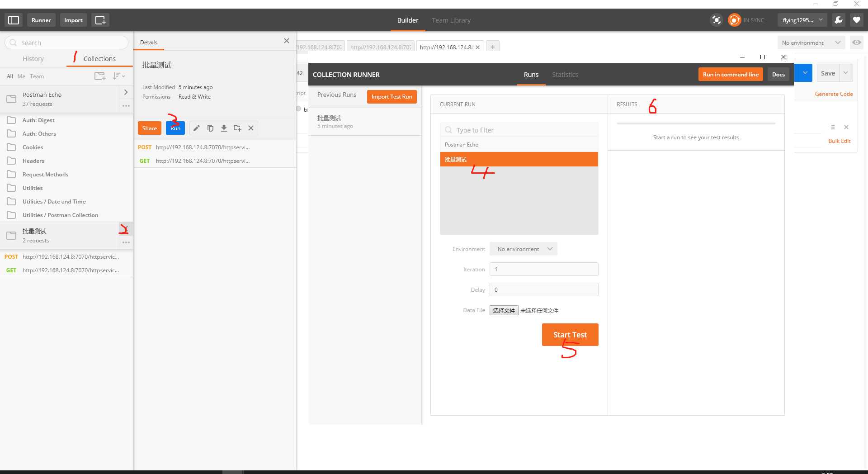This screenshot has width=868, height=474.
Task: Create a new collection with the folder-plus icon
Action: tap(100, 76)
